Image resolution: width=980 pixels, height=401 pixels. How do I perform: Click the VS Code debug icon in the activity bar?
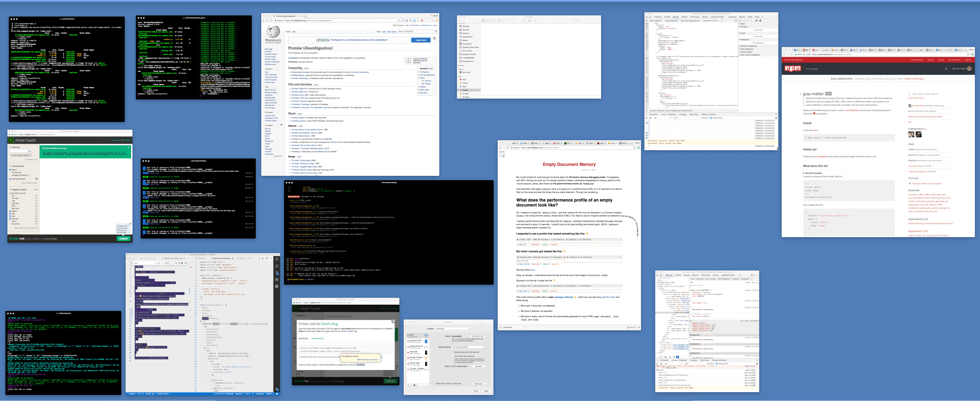tap(277, 279)
